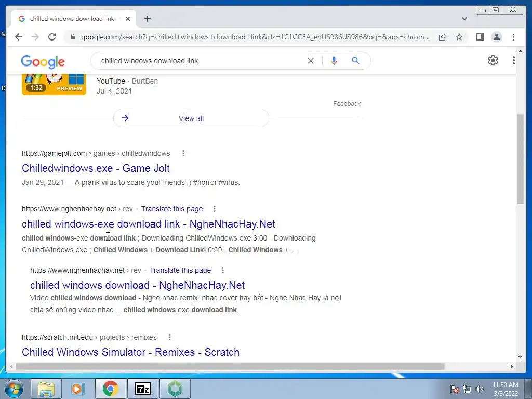The height and width of the screenshot is (399, 532).
Task: Clear the search box text
Action: coord(311,61)
